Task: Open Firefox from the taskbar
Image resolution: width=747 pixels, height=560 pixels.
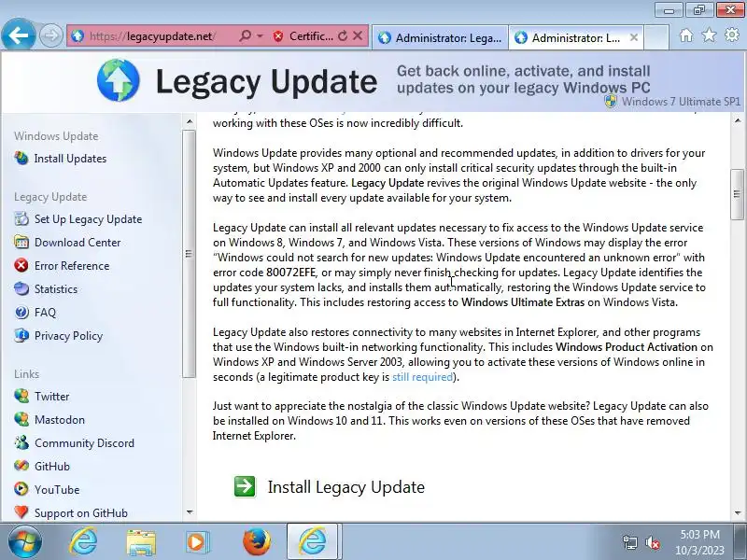Action: coord(256,542)
